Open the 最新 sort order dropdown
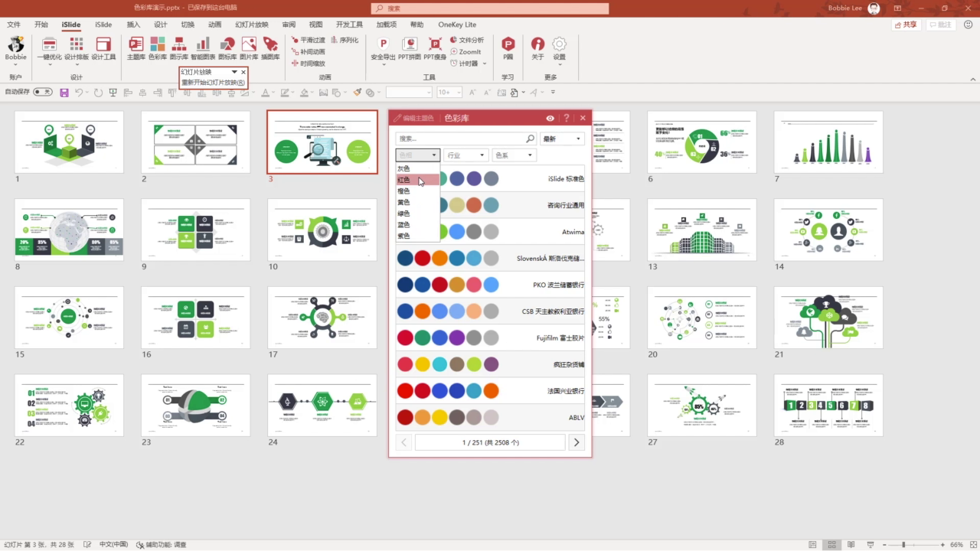 [562, 139]
